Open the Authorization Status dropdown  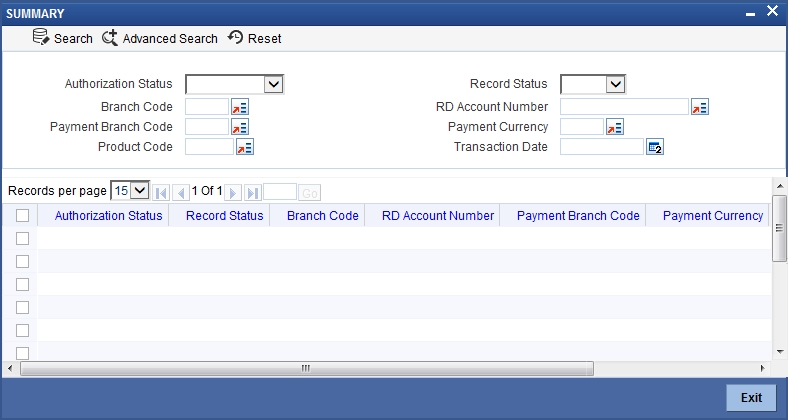[234, 84]
